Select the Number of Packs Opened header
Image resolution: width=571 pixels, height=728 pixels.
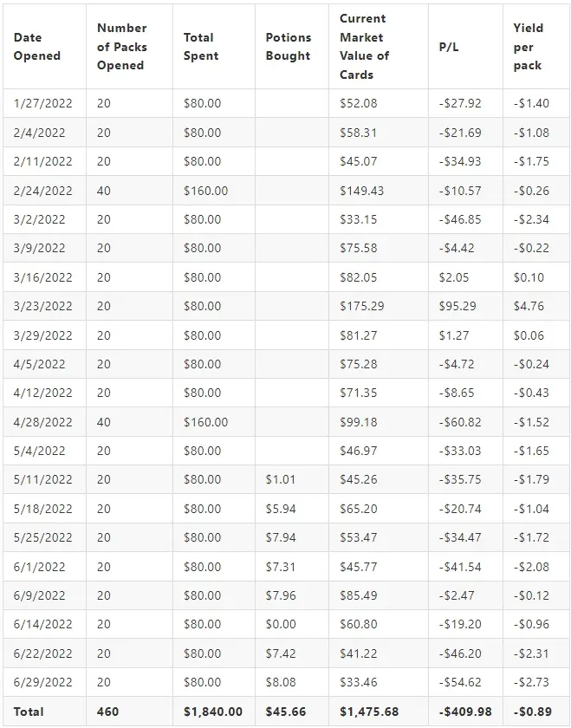point(122,47)
